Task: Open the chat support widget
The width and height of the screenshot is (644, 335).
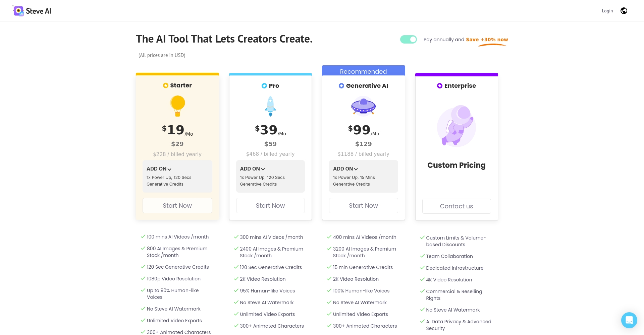Action: [x=629, y=320]
